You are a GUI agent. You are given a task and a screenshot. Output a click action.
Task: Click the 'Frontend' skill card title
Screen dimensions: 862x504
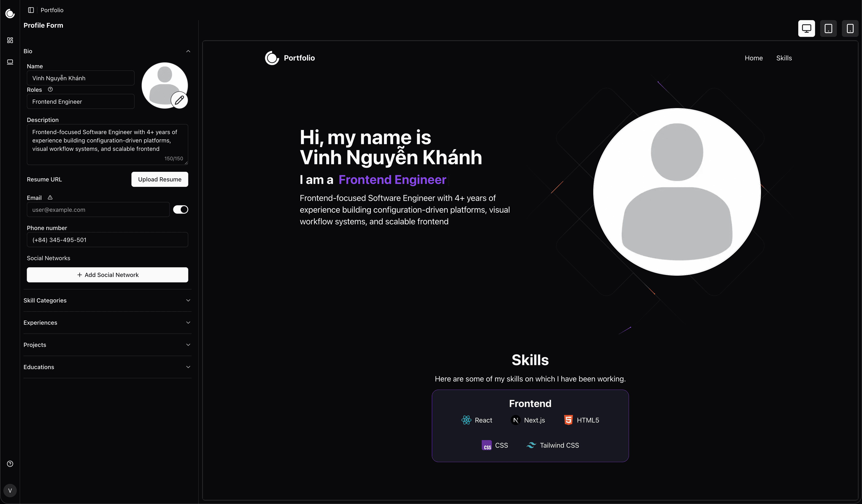(x=530, y=404)
